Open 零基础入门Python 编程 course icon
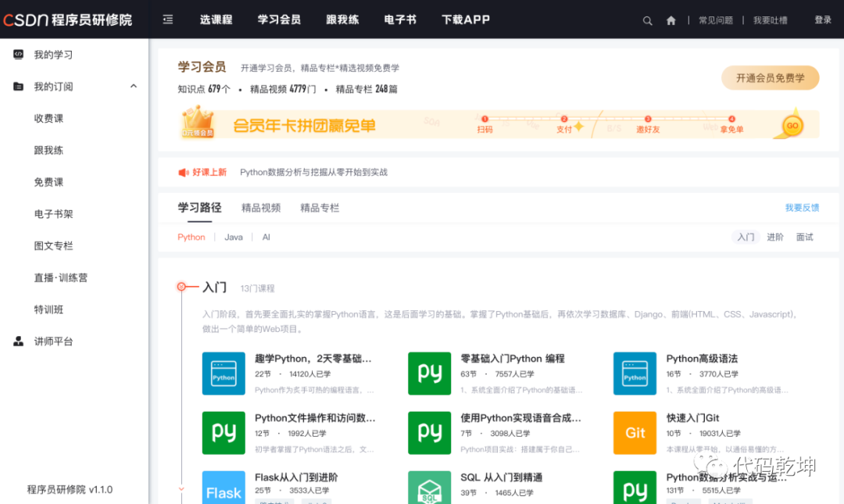 click(429, 374)
